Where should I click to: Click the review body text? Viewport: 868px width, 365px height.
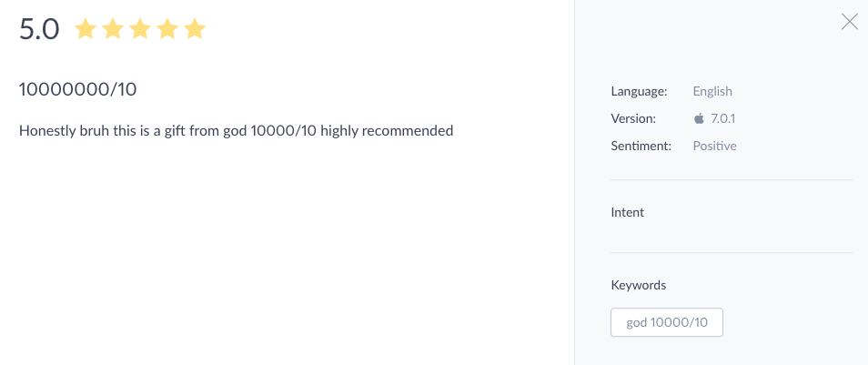(236, 131)
